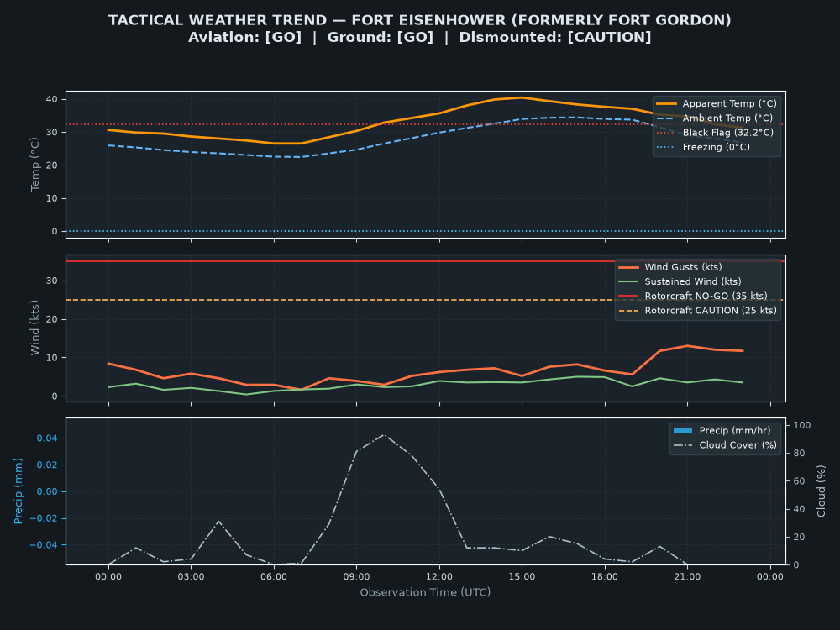Image resolution: width=840 pixels, height=630 pixels.
Task: Click the 'Dismounted: [CAUTION]' status text
Action: pyautogui.click(x=555, y=38)
